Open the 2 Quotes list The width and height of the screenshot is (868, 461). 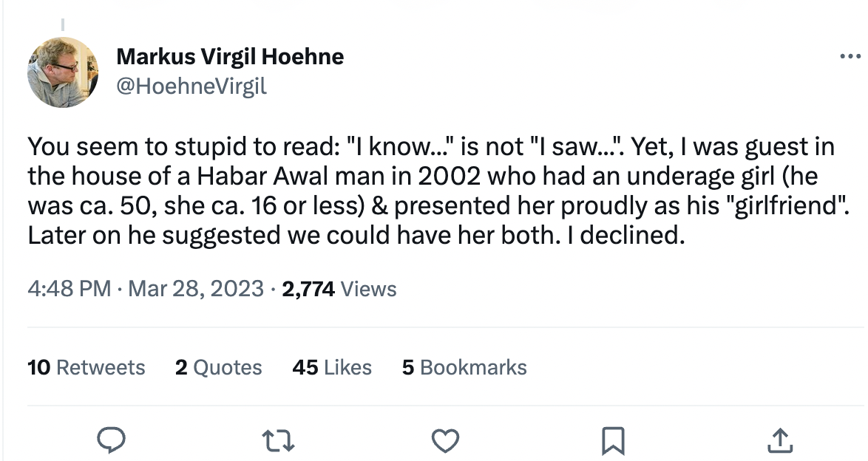click(219, 367)
